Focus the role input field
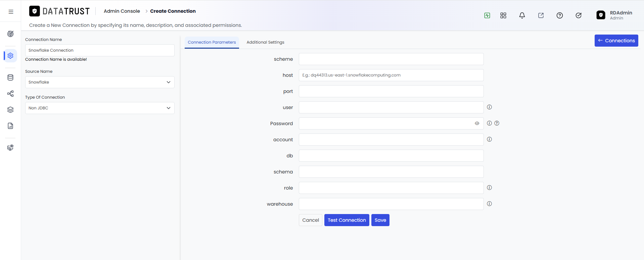Screen dimensions: 644x260 pos(391,188)
